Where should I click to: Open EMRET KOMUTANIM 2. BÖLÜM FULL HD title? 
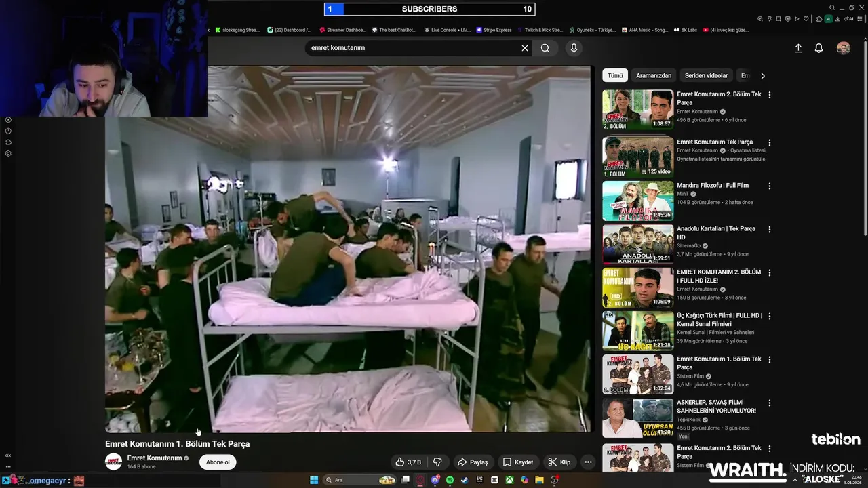(719, 276)
